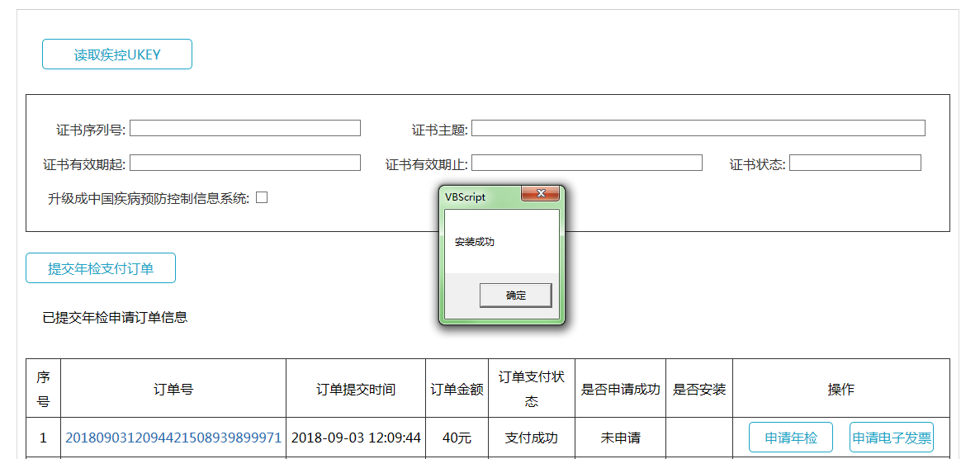
Task: Click the 确定 button in the VBScript dialog
Action: tap(515, 296)
